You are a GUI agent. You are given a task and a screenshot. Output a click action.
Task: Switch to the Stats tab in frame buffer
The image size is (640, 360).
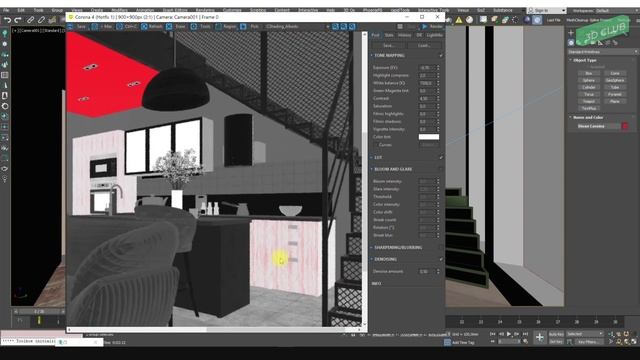pos(389,36)
